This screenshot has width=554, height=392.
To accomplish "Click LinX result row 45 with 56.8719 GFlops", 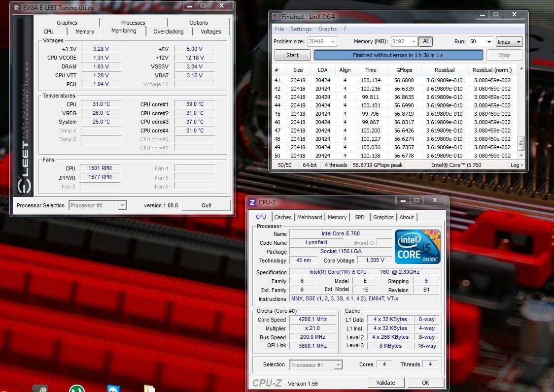I will coord(394,114).
